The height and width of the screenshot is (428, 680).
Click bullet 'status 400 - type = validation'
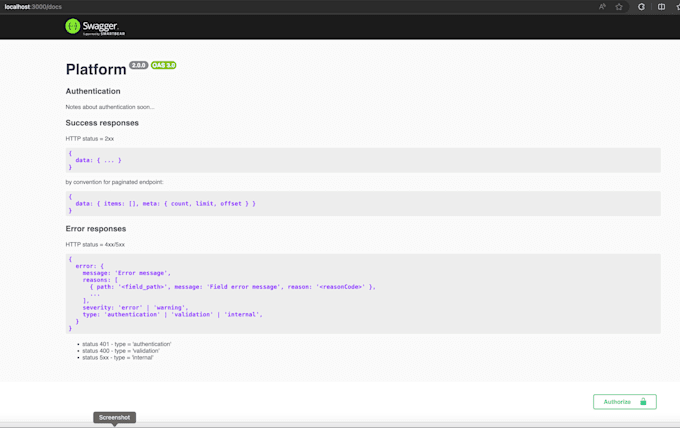point(121,350)
